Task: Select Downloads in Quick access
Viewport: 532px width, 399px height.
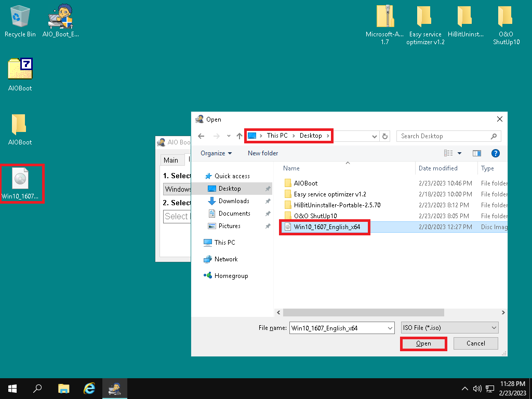Action: [x=233, y=201]
